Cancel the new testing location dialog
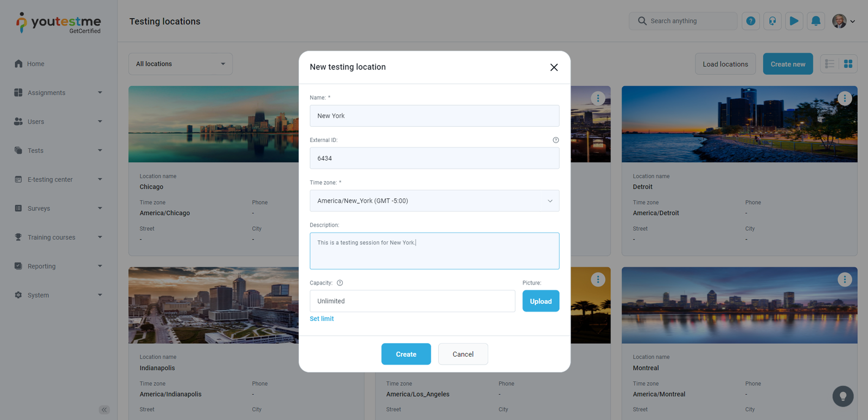The height and width of the screenshot is (420, 868). tap(463, 354)
